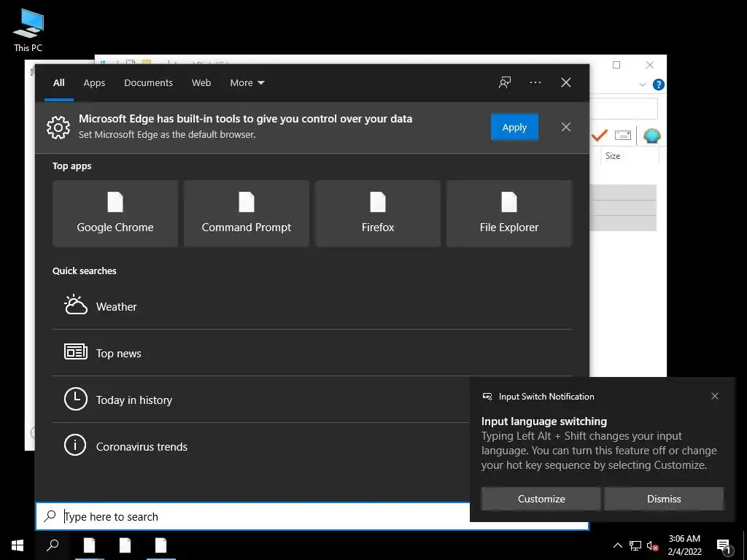Click the orange checkmark icon in background window
This screenshot has height=560, width=747.
coord(600,136)
